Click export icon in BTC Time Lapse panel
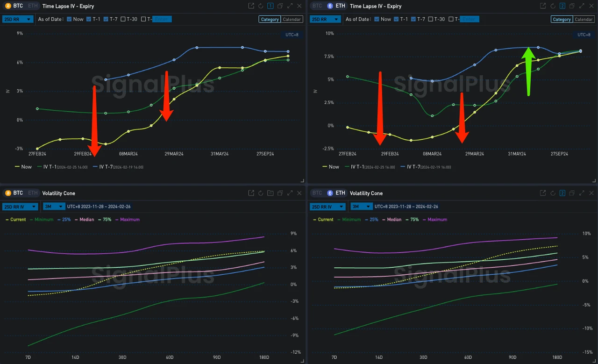The width and height of the screenshot is (598, 364). coord(251,6)
